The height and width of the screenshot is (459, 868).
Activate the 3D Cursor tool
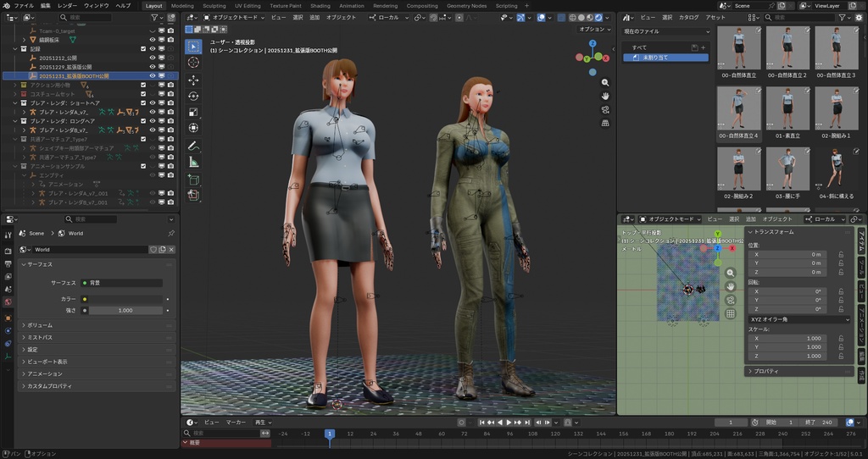[193, 62]
